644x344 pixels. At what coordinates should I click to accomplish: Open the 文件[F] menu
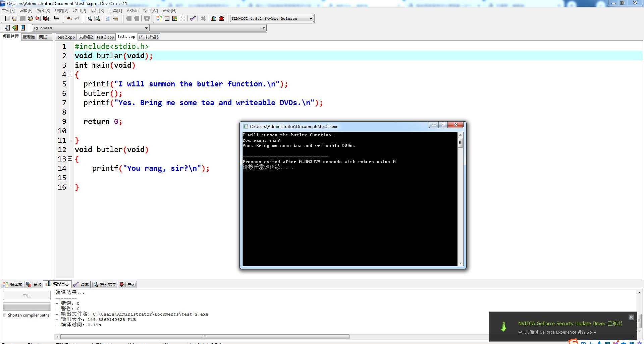[x=8, y=11]
